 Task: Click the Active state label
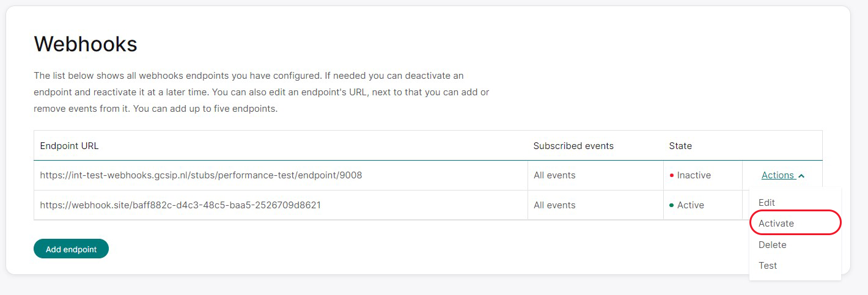[691, 205]
